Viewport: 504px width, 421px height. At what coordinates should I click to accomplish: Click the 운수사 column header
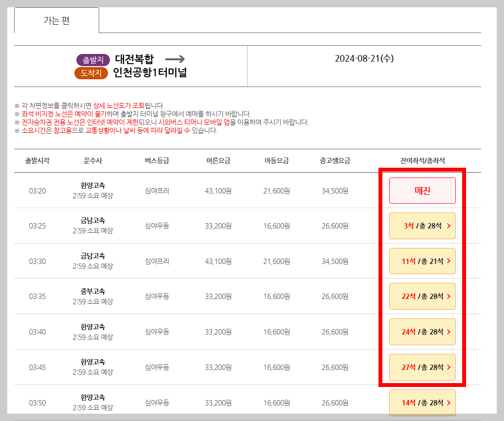click(93, 160)
